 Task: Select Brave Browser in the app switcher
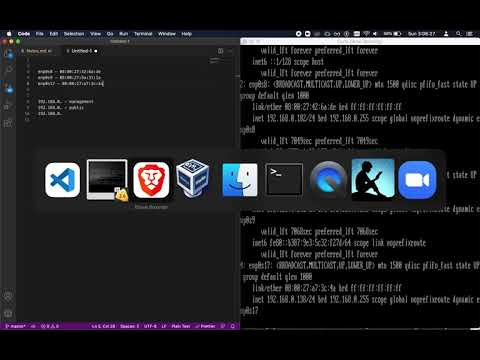[151, 180]
